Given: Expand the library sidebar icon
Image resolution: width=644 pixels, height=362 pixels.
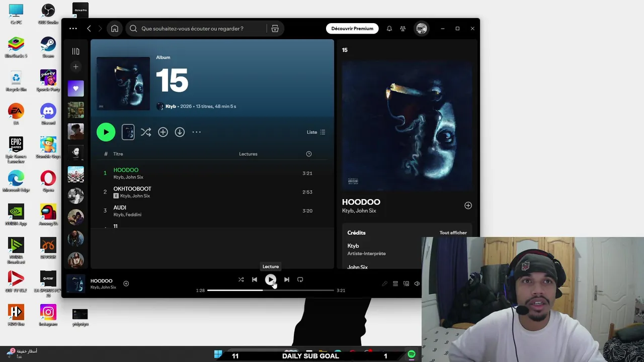Looking at the screenshot, I should [75, 51].
